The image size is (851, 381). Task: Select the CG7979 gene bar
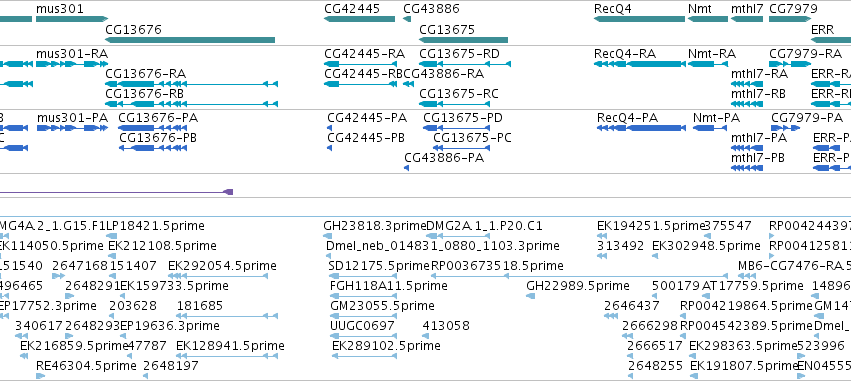point(790,19)
